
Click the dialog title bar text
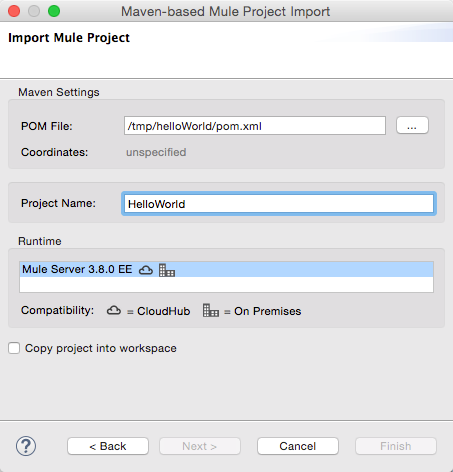click(225, 12)
